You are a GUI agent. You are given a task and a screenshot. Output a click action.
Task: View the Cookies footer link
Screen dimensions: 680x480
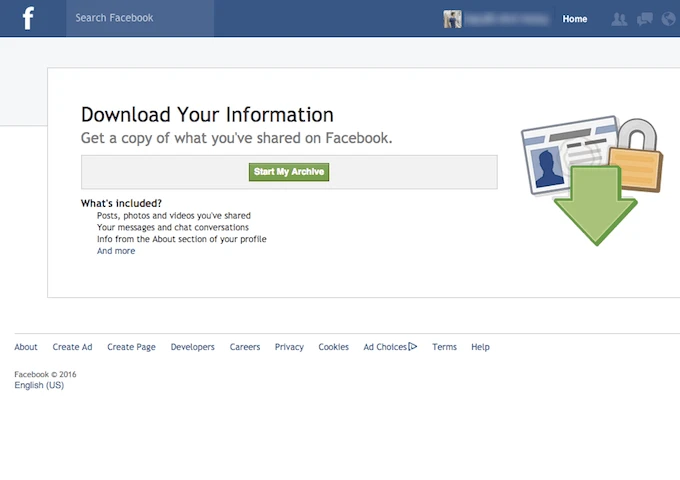click(x=333, y=347)
